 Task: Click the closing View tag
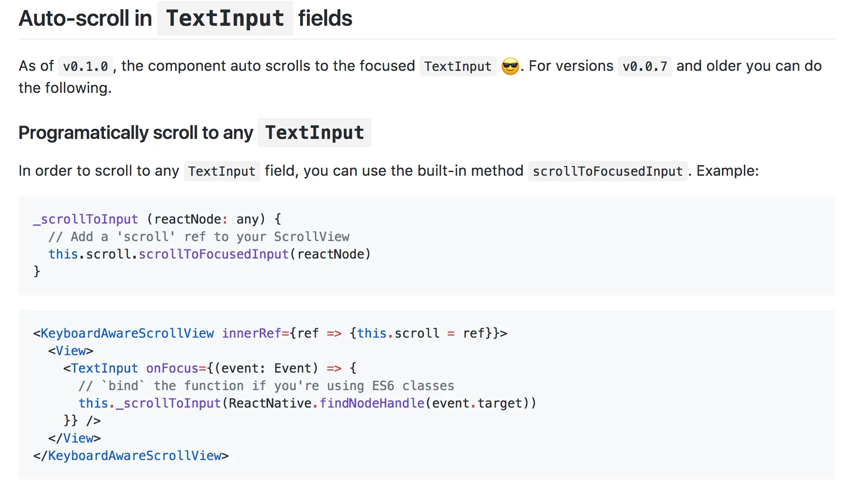click(x=74, y=438)
